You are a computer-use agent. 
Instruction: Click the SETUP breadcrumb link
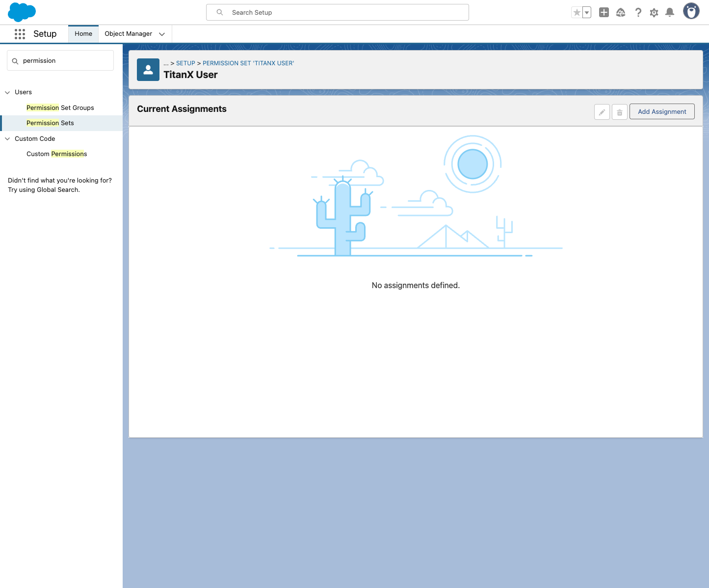[x=185, y=63]
